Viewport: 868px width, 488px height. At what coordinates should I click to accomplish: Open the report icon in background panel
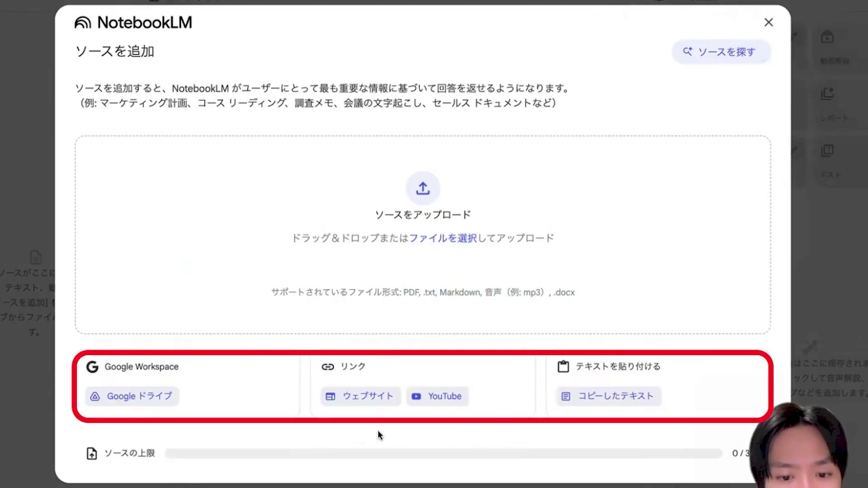[827, 94]
